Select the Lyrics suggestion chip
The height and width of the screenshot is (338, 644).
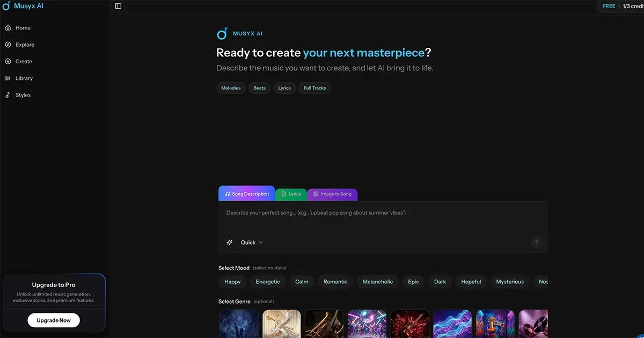tap(284, 88)
